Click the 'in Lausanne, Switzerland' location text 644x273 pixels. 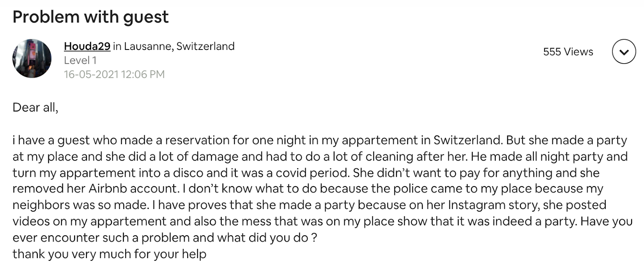(173, 46)
